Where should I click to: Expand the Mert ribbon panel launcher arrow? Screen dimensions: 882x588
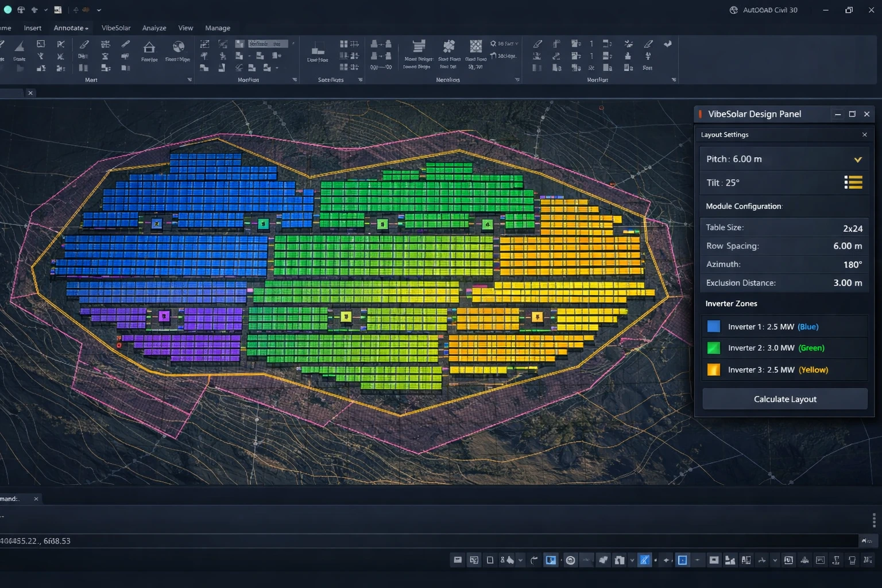189,80
